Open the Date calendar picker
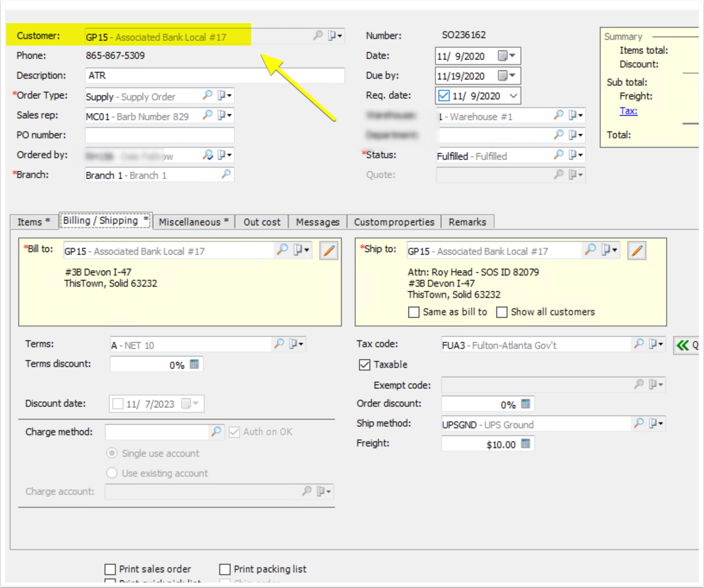The width and height of the screenshot is (704, 588). (506, 56)
